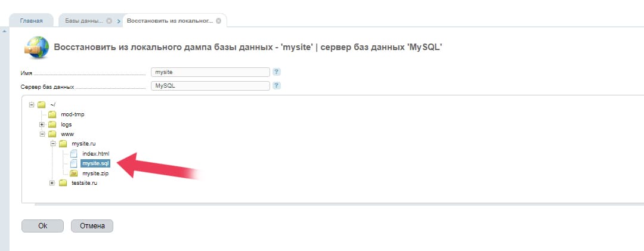The height and width of the screenshot is (251, 644).
Task: Click the mysite.sql file icon
Action: [x=73, y=163]
